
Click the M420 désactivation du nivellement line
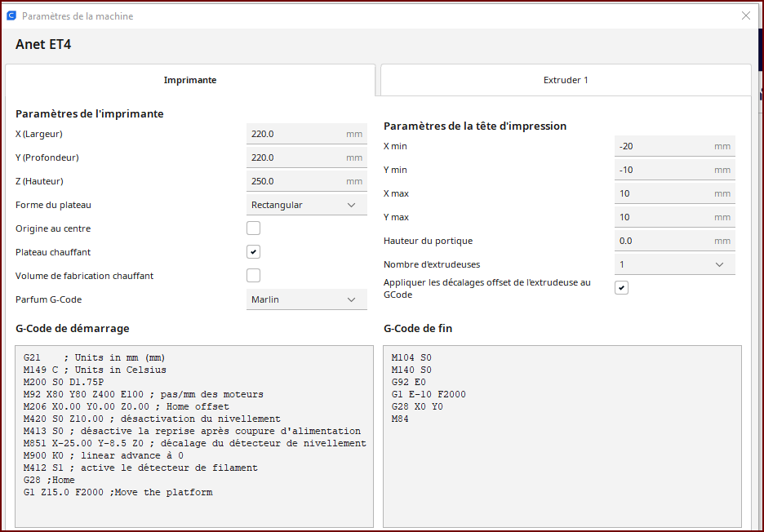tap(152, 419)
